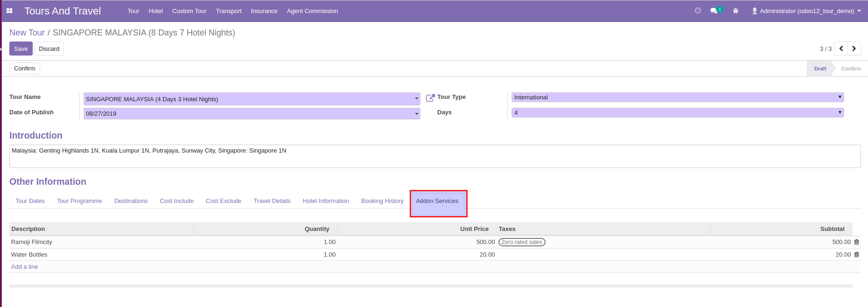Click the 500.00 unit price cell

pos(417,242)
